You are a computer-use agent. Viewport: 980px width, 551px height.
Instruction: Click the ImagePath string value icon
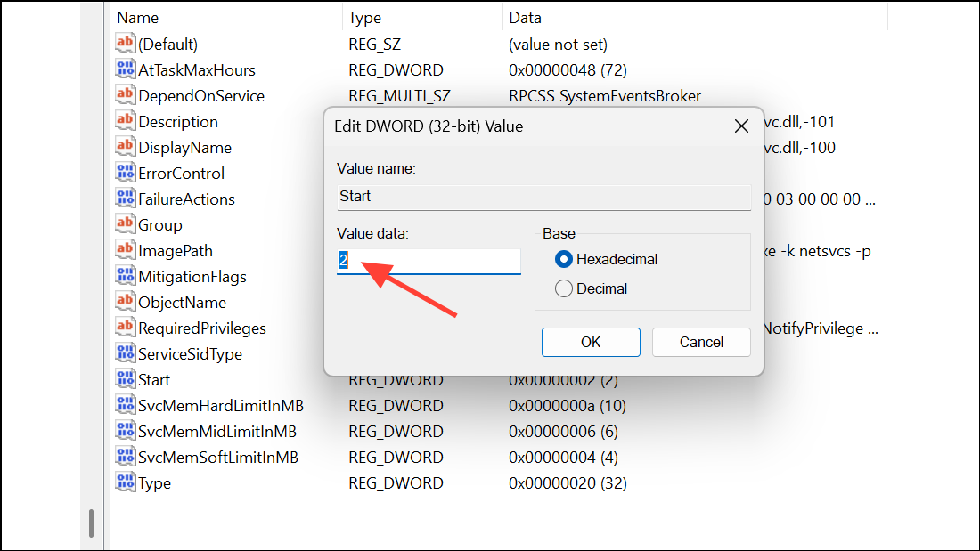[x=124, y=250]
